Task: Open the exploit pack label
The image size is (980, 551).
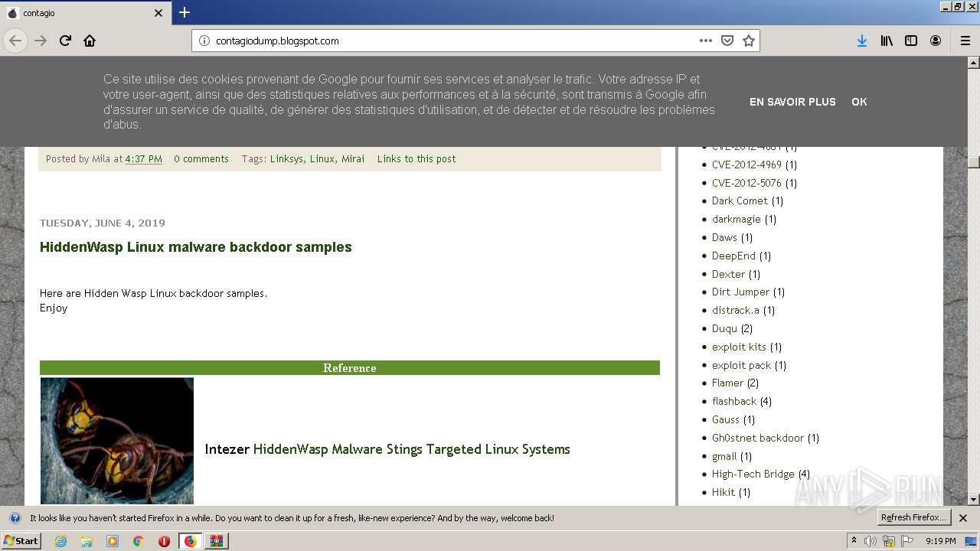Action: pos(741,366)
